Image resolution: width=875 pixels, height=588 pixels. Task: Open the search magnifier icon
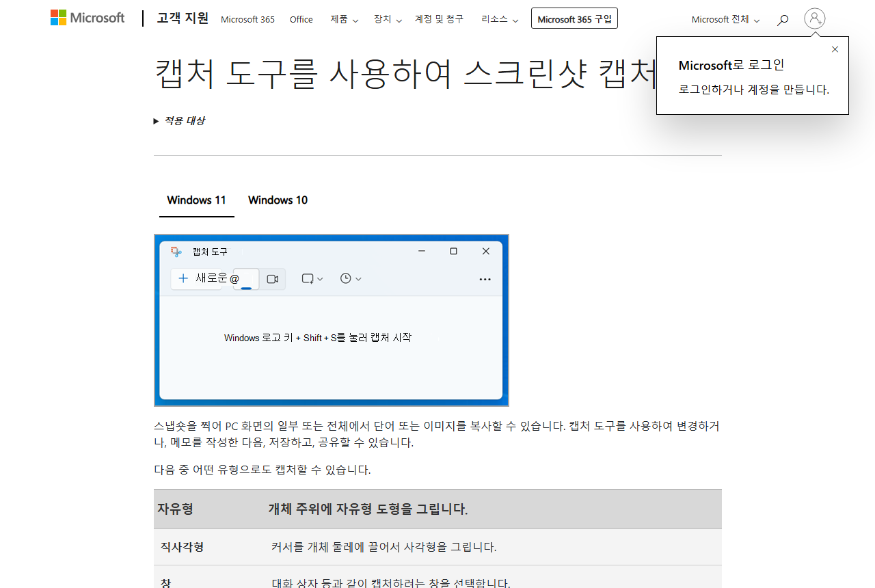coord(783,20)
